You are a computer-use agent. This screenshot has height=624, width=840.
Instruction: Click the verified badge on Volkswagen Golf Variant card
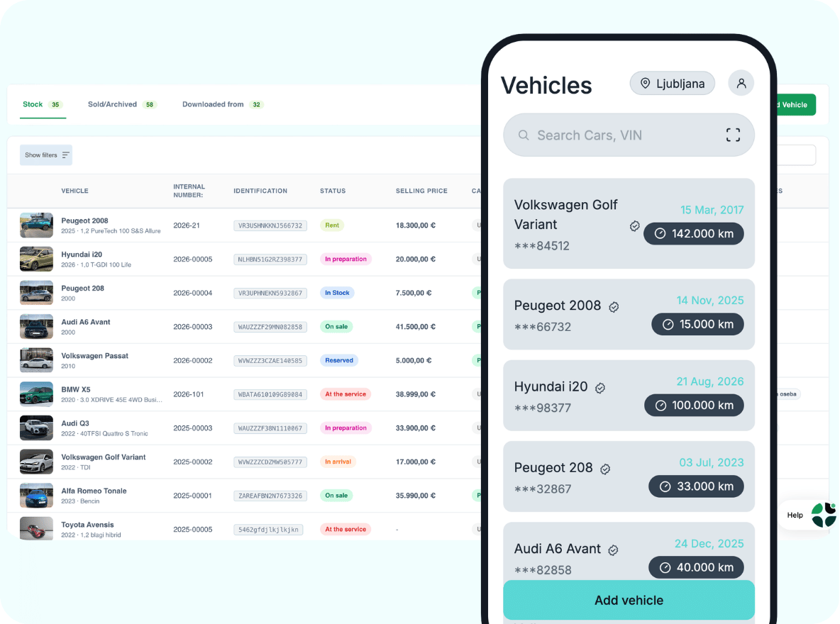[x=635, y=226]
